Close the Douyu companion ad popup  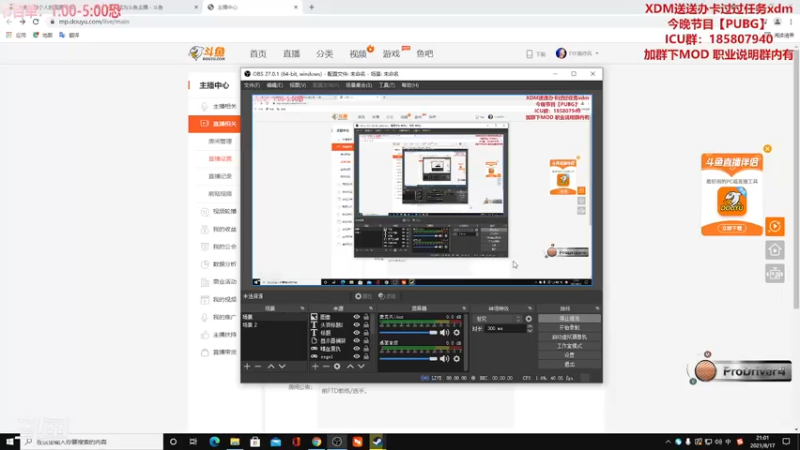point(767,149)
